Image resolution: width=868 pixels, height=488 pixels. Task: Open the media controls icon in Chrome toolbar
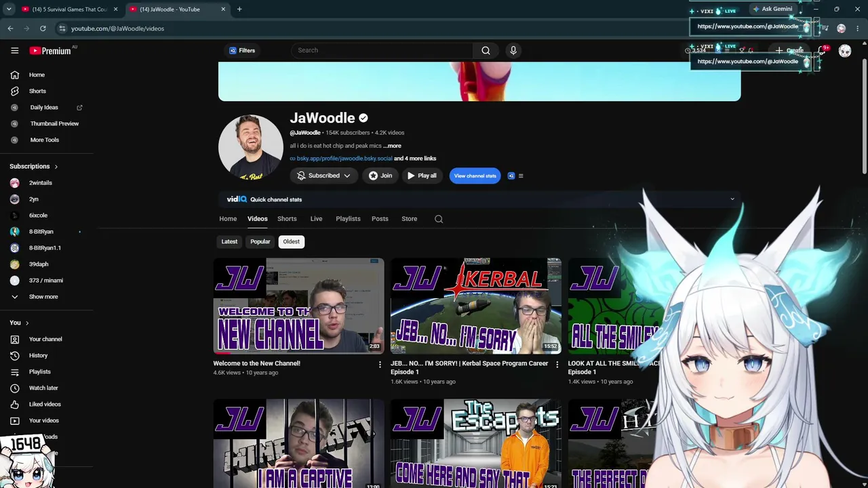click(825, 28)
